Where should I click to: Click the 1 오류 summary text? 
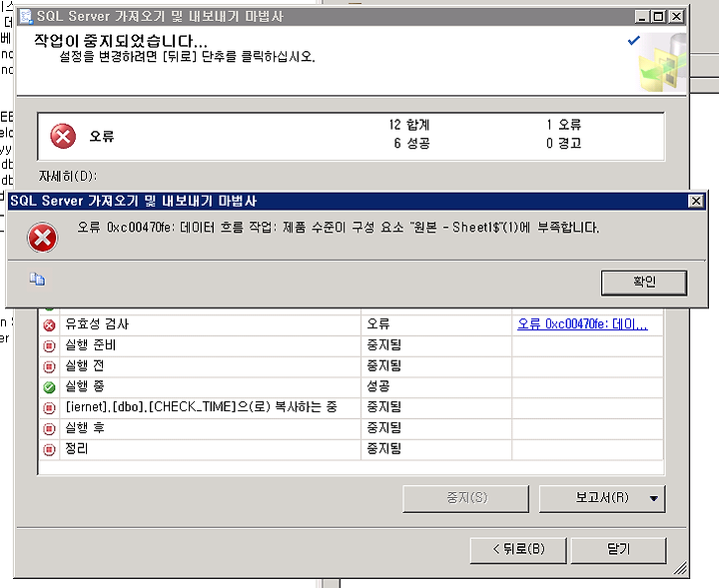564,125
